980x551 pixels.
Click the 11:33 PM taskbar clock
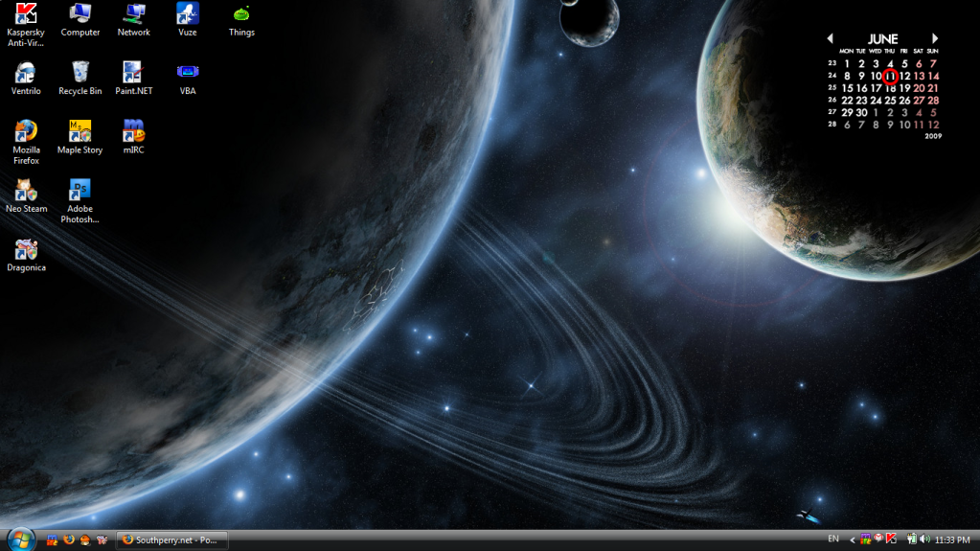pyautogui.click(x=952, y=540)
